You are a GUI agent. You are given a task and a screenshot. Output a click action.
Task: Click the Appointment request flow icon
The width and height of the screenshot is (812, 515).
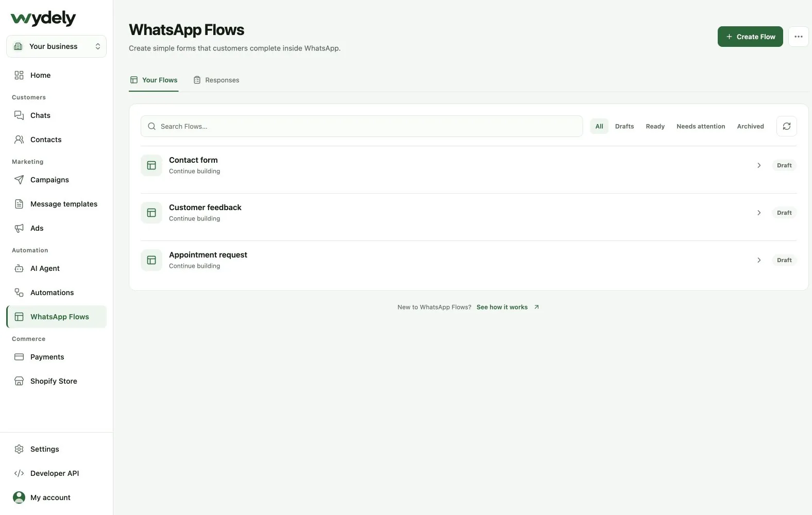coord(151,260)
